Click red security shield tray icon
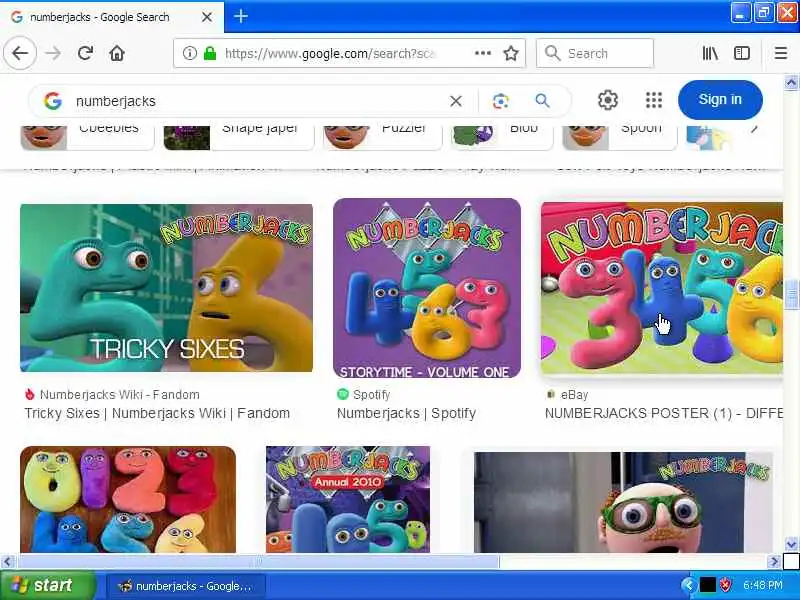 pos(726,585)
